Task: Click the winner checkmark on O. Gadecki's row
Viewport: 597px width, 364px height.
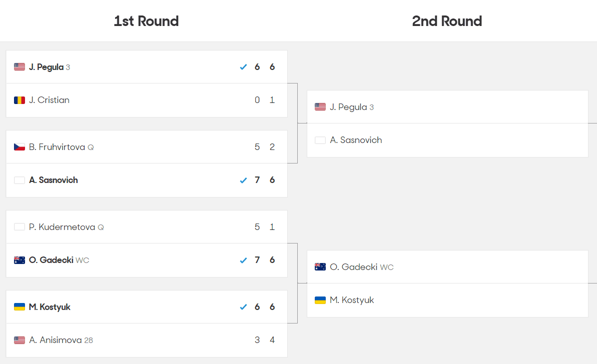Action: 243,260
